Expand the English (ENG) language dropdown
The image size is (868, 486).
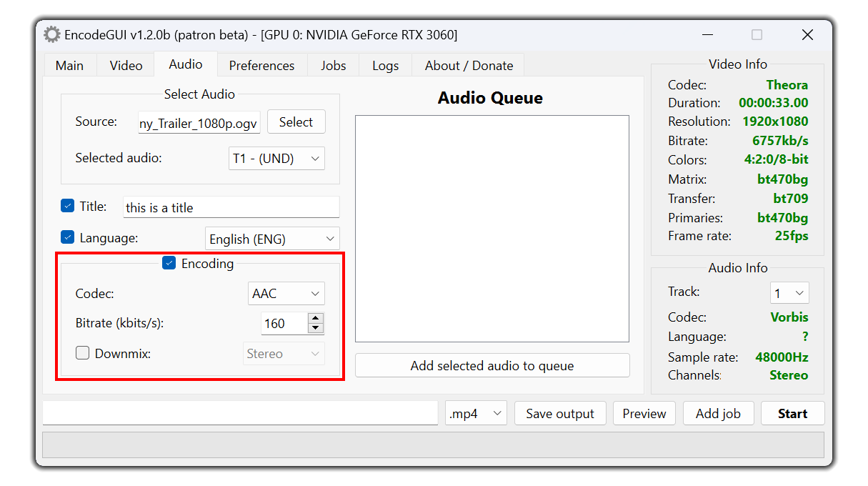[272, 239]
